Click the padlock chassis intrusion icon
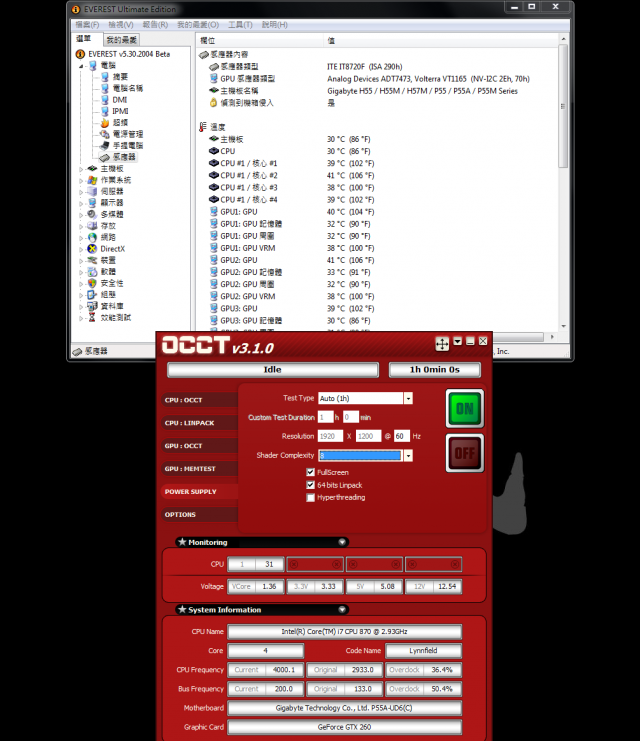The height and width of the screenshot is (742, 640). click(213, 103)
